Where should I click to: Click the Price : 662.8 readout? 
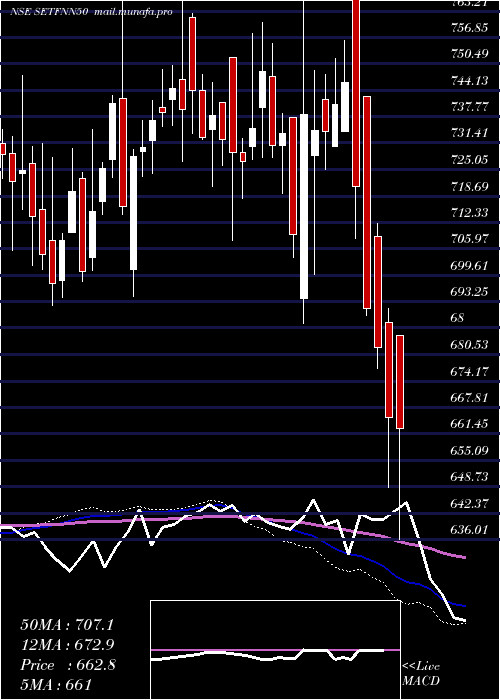pos(68,665)
